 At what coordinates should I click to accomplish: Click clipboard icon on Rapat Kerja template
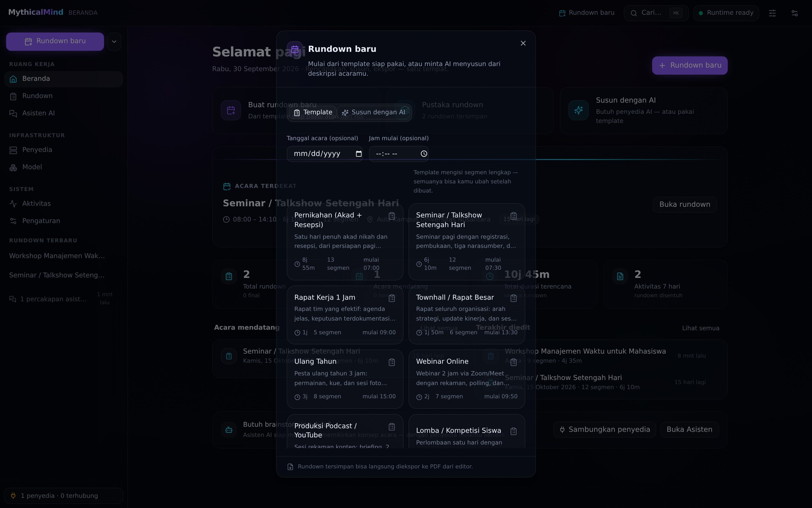392,298
